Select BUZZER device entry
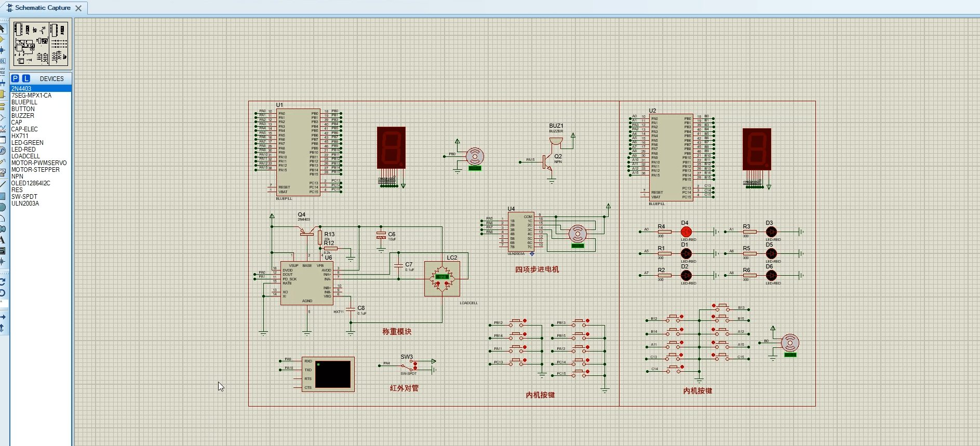The width and height of the screenshot is (980, 446). (x=41, y=116)
